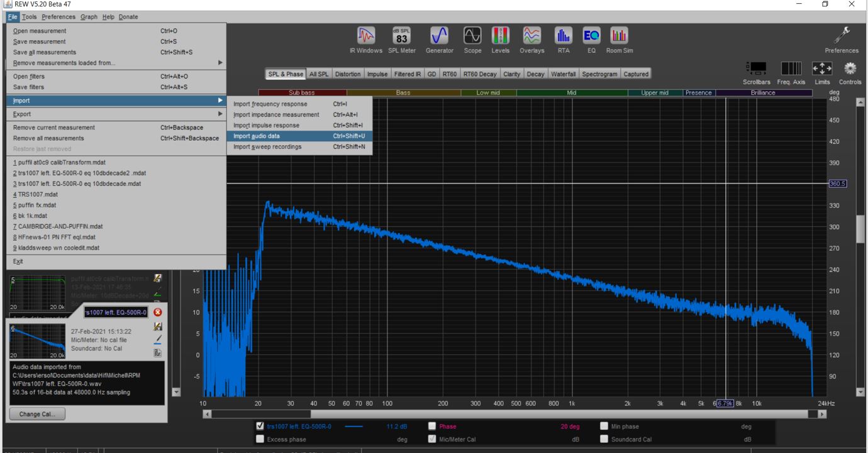
Task: Click the Change Cal... button
Action: click(37, 414)
